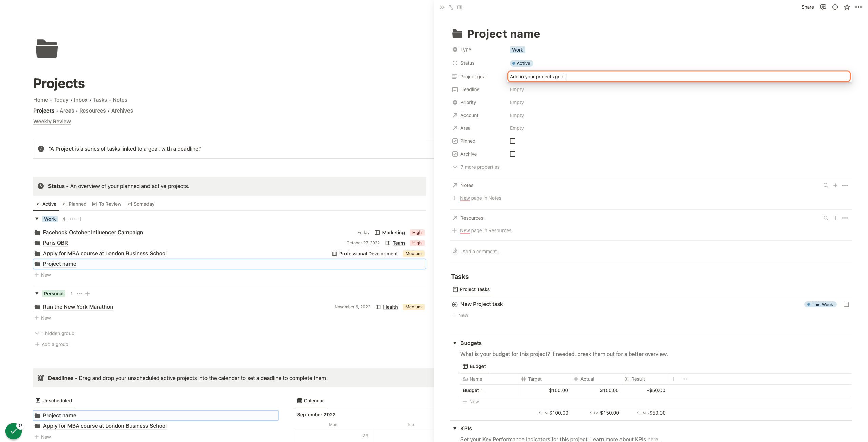The width and height of the screenshot is (868, 442).
Task: Favorite this page with the star
Action: tap(847, 7)
